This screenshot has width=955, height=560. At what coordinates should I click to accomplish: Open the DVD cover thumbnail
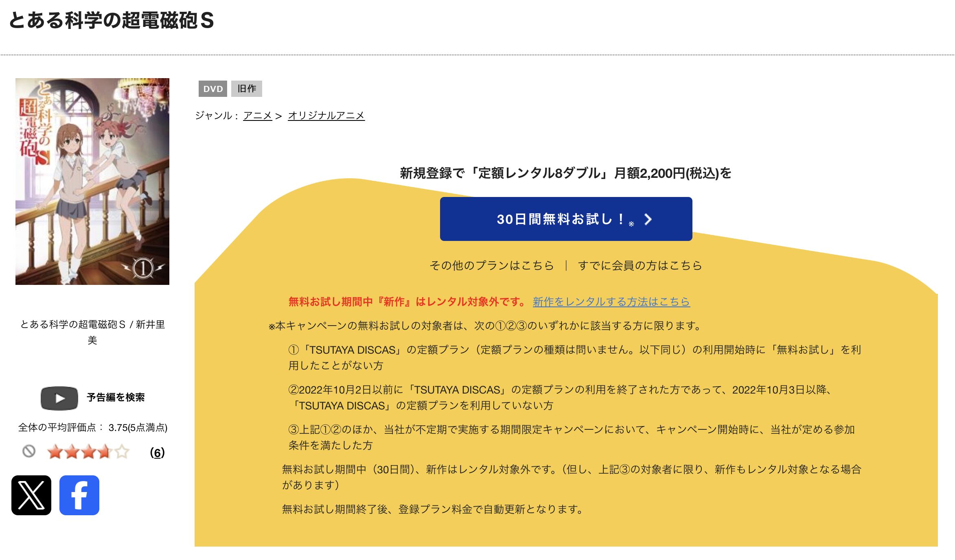click(92, 182)
